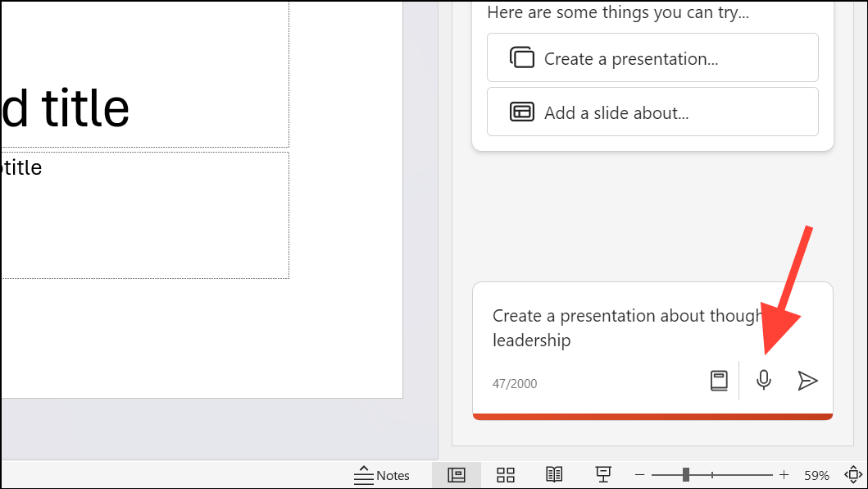Click the 'Here are some things you can try...' text
The height and width of the screenshot is (489, 868).
point(618,12)
